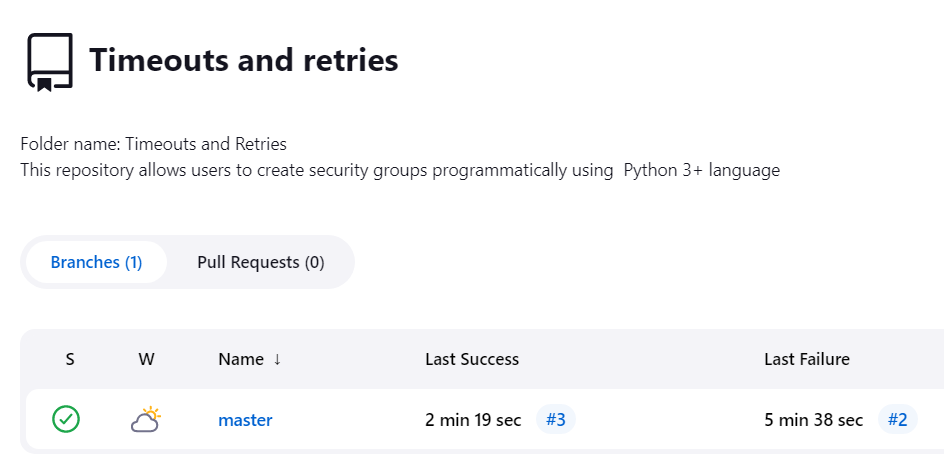944x463 pixels.
Task: Switch to the Branches (1) tab
Action: pyautogui.click(x=96, y=262)
